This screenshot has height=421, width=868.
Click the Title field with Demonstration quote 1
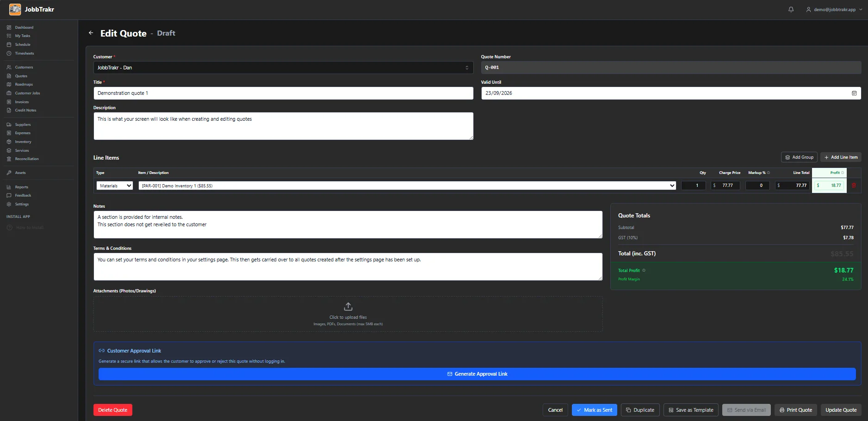pos(283,93)
